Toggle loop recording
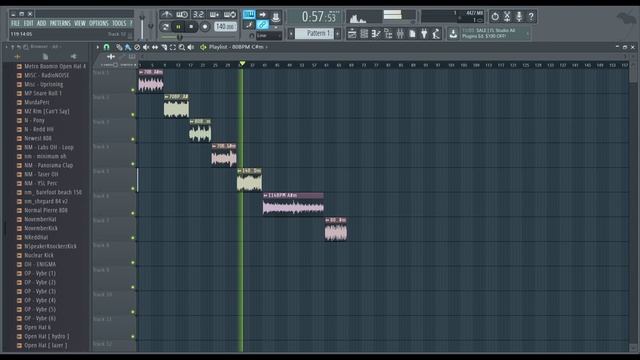This screenshot has height=360, width=640. (x=230, y=15)
